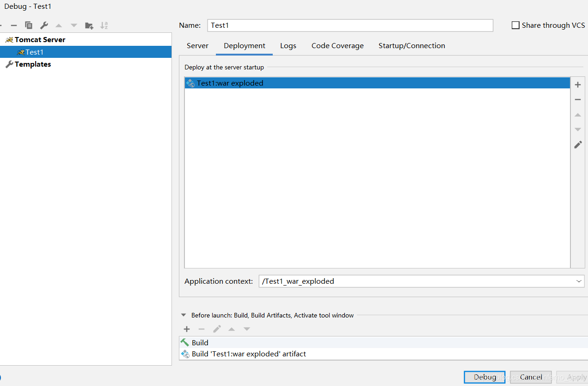Open the Application context dropdown

[579, 281]
